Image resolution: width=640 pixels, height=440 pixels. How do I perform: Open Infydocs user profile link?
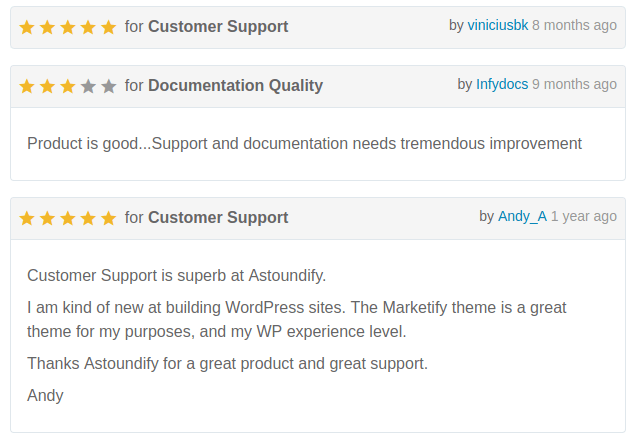tap(502, 84)
